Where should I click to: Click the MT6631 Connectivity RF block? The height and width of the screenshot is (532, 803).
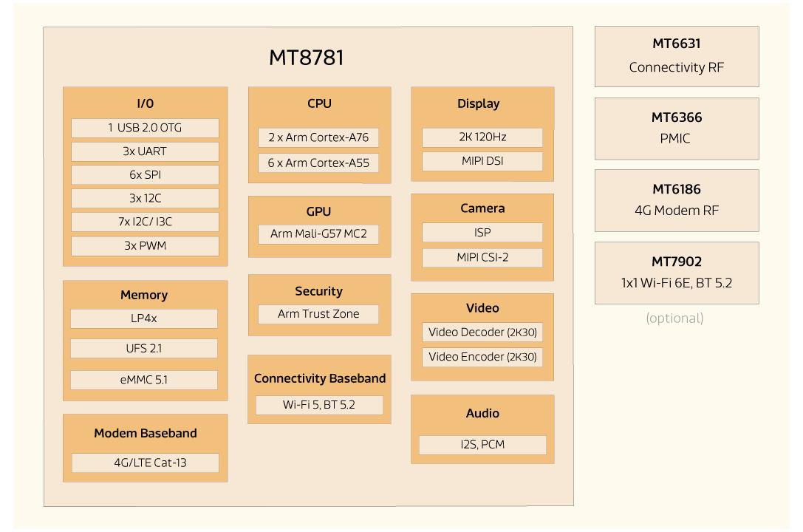(676, 56)
